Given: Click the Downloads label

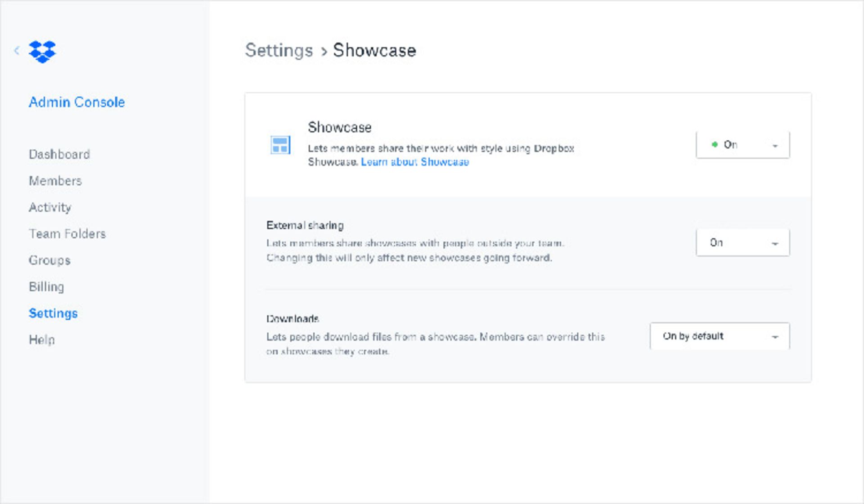Looking at the screenshot, I should [x=292, y=319].
